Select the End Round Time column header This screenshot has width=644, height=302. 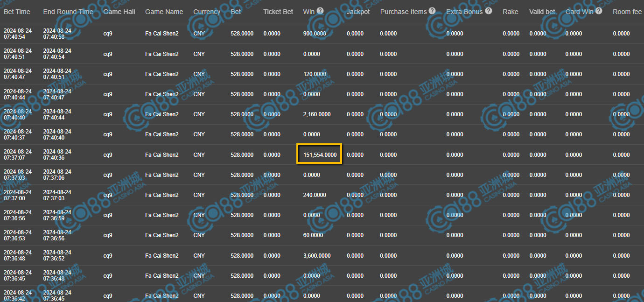coord(68,12)
